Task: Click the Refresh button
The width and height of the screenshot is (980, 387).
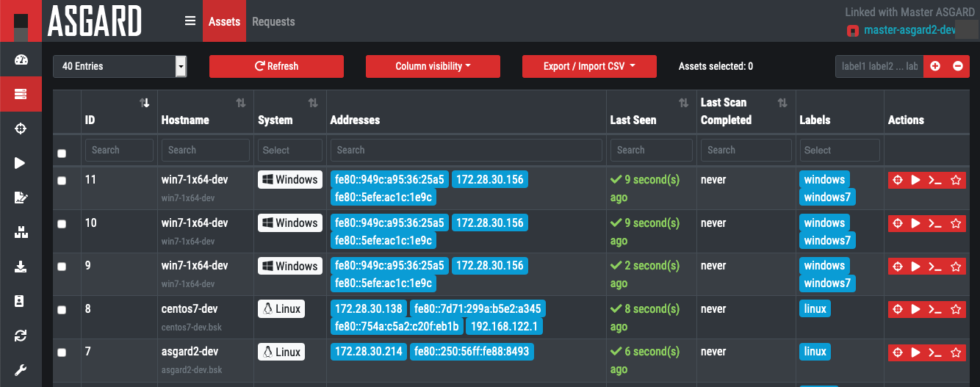Action: [x=276, y=66]
